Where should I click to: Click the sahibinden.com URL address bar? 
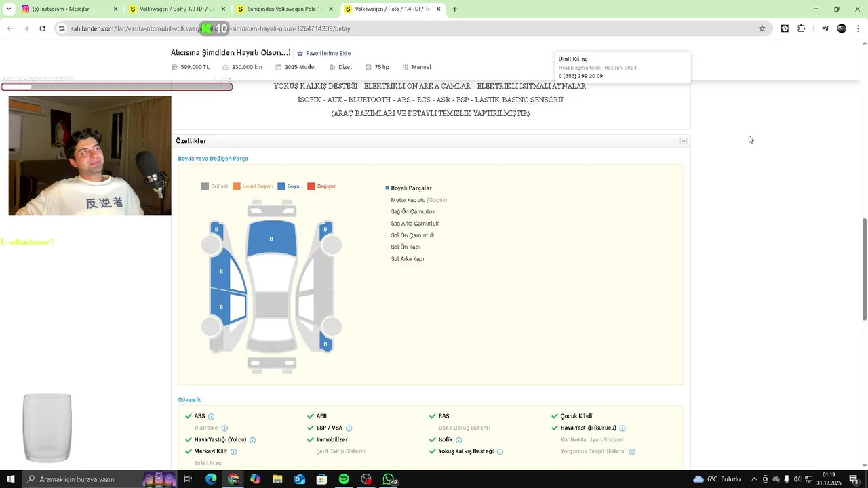[407, 28]
